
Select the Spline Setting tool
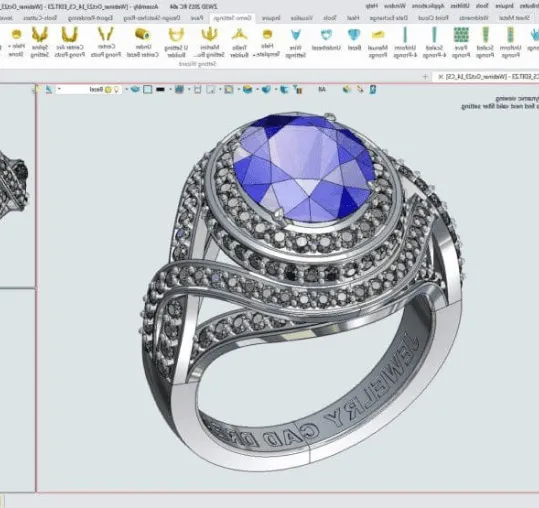(40, 43)
